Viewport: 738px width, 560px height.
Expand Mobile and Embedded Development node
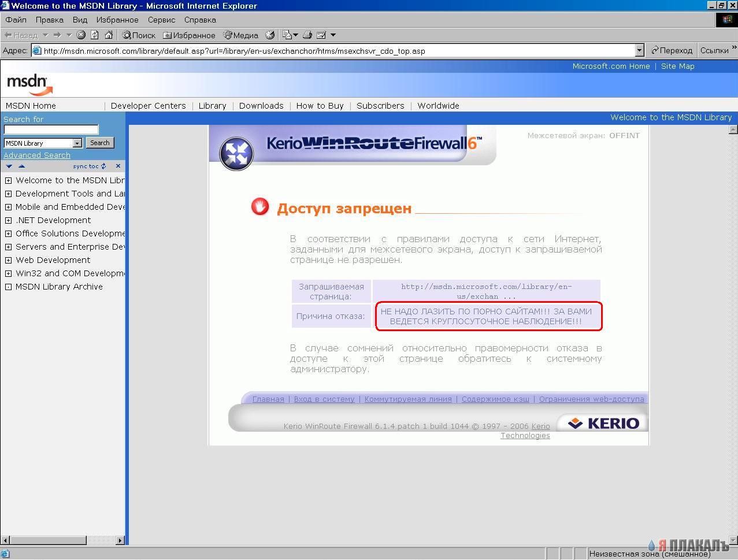pos(9,207)
